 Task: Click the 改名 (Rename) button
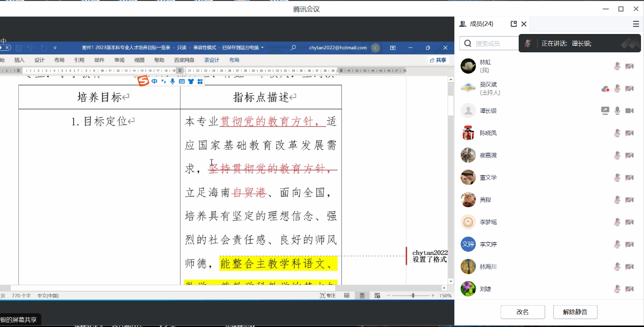point(522,312)
